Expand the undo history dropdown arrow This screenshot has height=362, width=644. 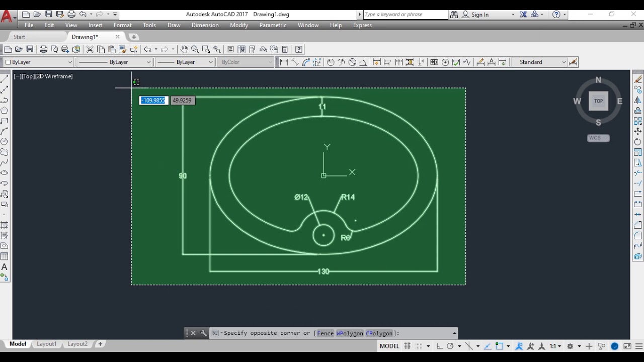click(156, 49)
